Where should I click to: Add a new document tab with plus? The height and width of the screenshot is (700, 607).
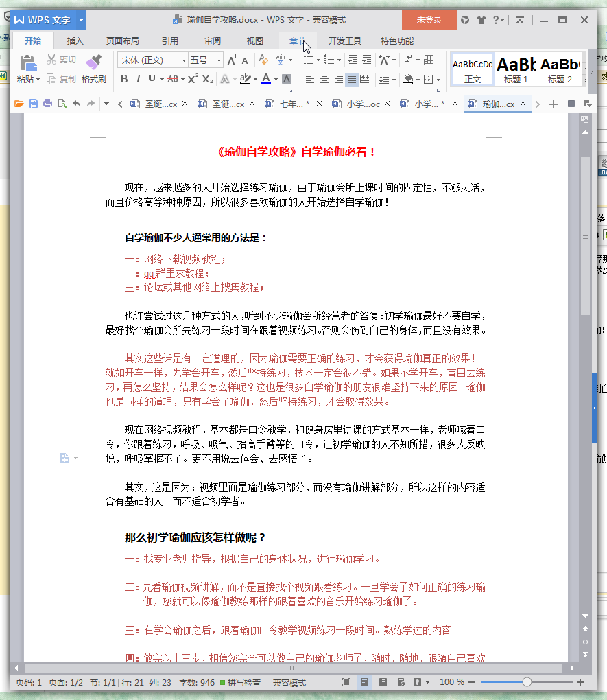point(554,104)
